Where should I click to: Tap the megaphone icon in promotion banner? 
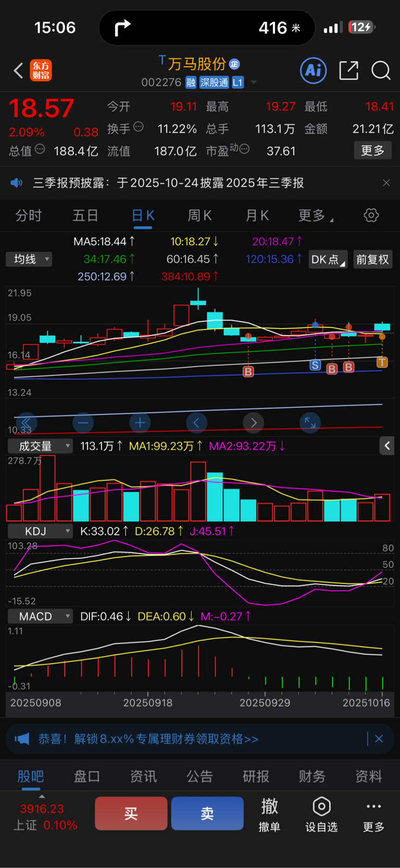(22, 739)
